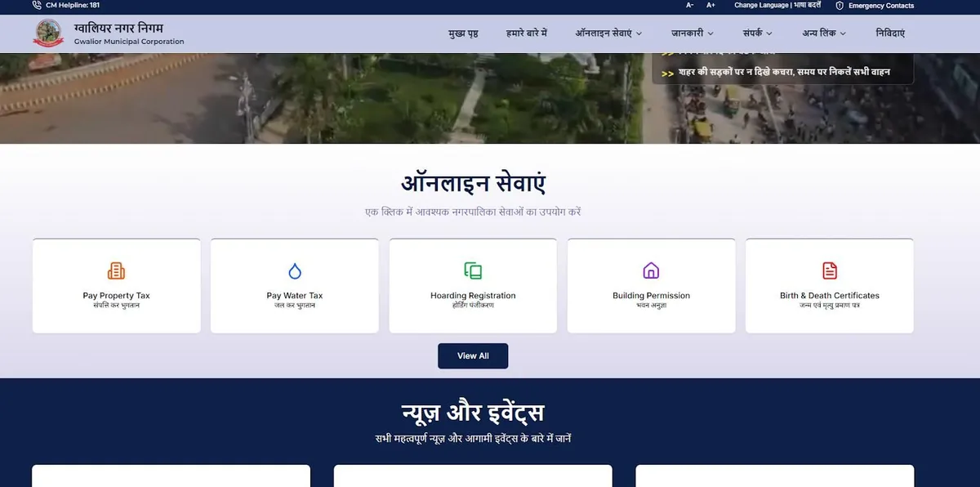Open the जानकारी dropdown menu
The height and width of the screenshot is (487, 980).
click(x=691, y=34)
